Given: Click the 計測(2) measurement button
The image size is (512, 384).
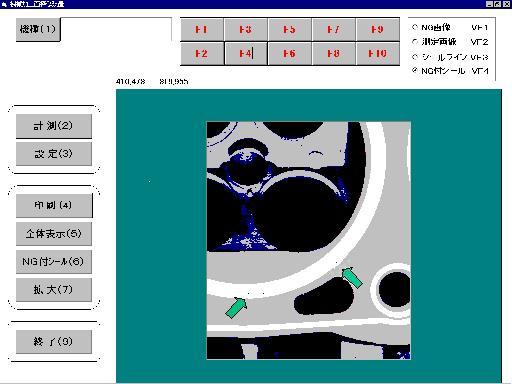Looking at the screenshot, I should (54, 126).
